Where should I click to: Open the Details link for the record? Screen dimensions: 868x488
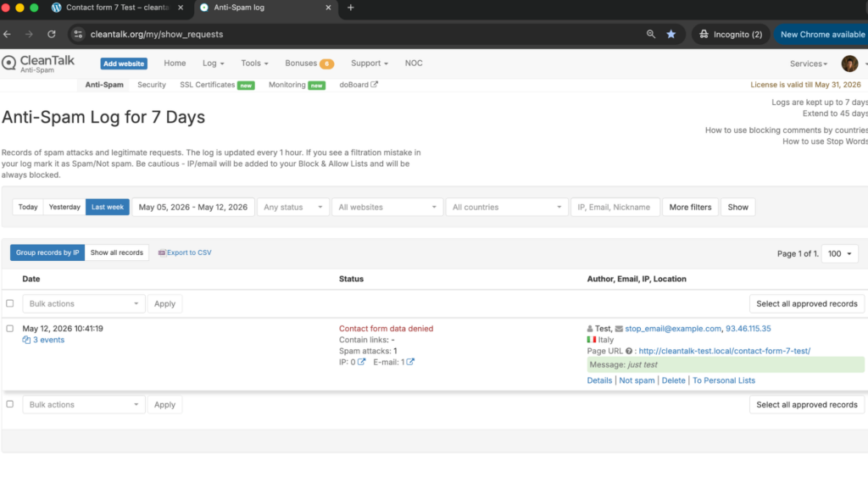599,380
